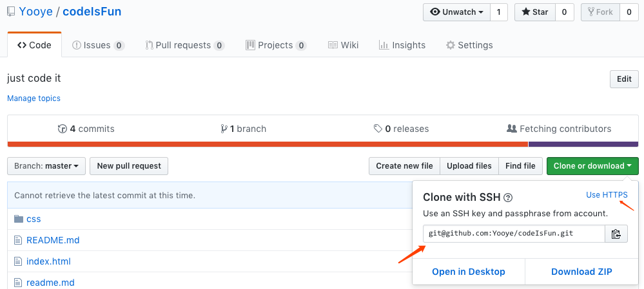Go to the Settings tab
644x289 pixels.
[469, 45]
